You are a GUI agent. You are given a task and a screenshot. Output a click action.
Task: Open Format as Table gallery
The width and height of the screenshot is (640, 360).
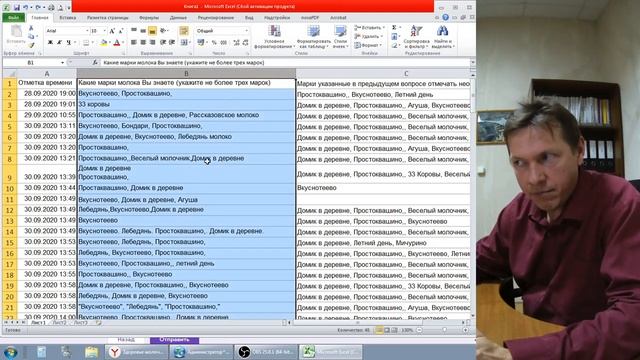(x=313, y=37)
